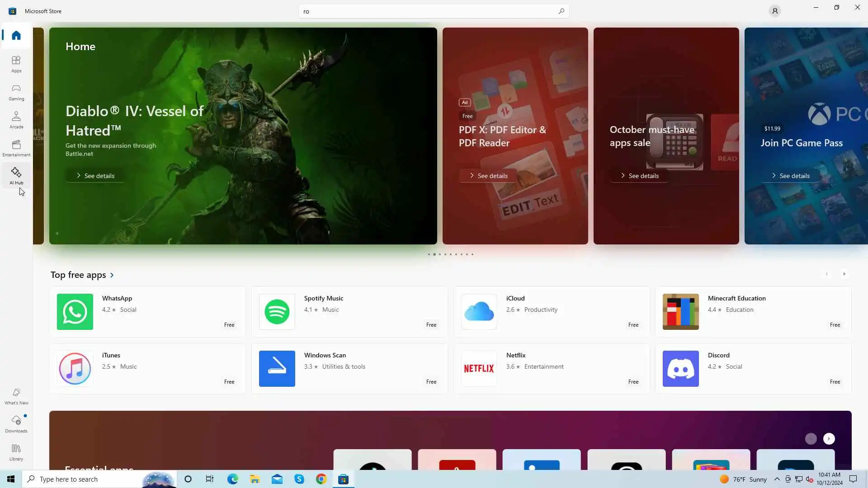The height and width of the screenshot is (488, 868).
Task: Open Library in sidebar
Action: [16, 452]
